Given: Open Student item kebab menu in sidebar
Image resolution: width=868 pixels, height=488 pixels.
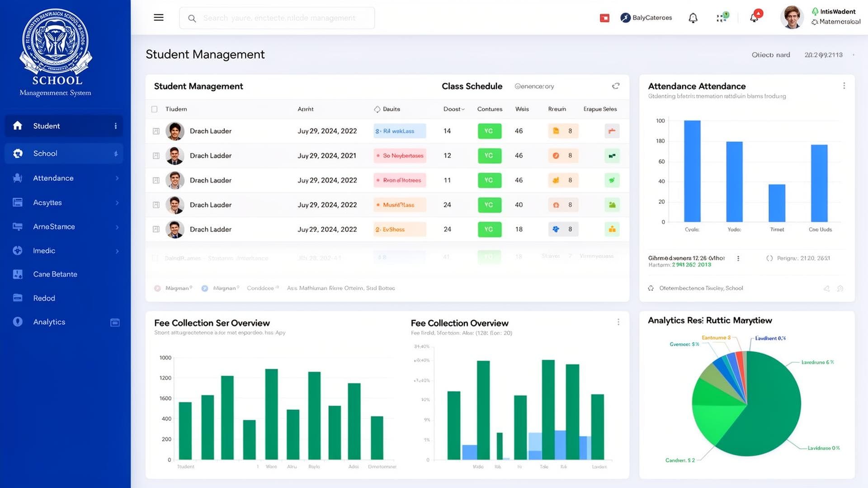Looking at the screenshot, I should (116, 126).
